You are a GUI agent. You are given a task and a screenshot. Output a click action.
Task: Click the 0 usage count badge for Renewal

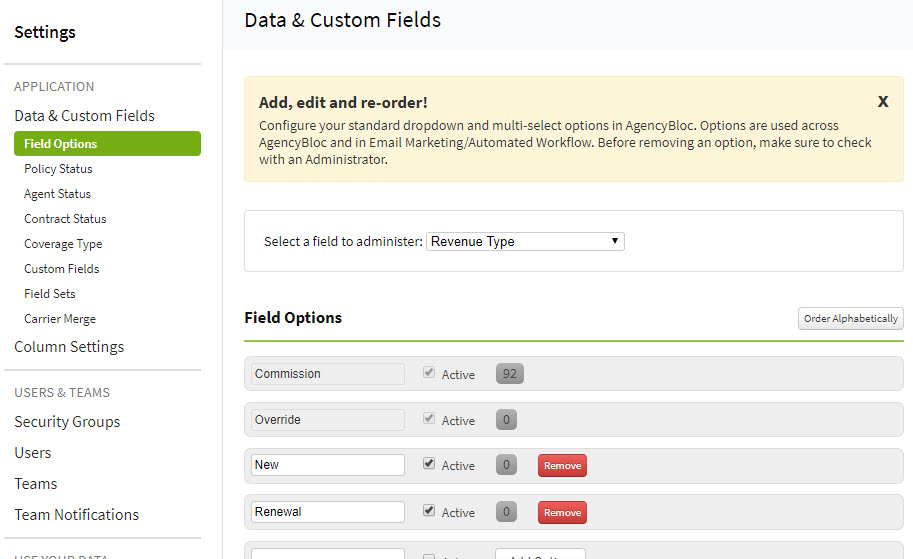click(x=506, y=512)
